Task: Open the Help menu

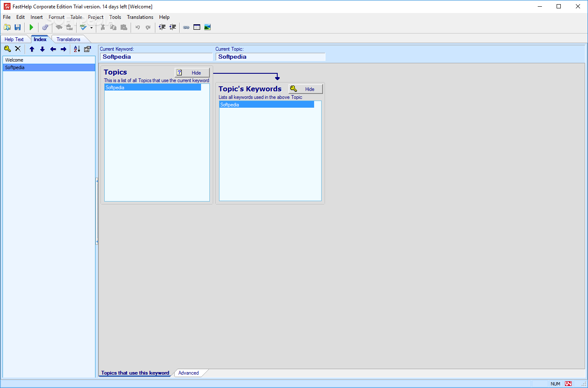Action: [x=164, y=17]
